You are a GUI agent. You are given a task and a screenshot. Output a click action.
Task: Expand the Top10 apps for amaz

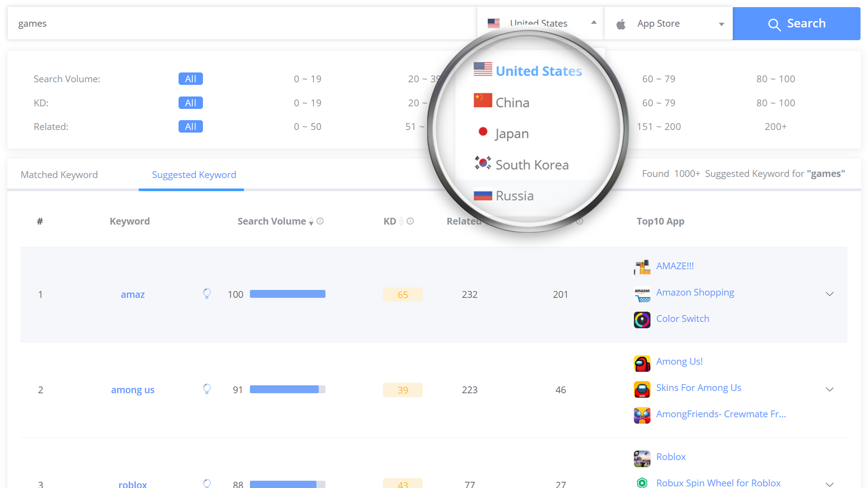tap(830, 294)
